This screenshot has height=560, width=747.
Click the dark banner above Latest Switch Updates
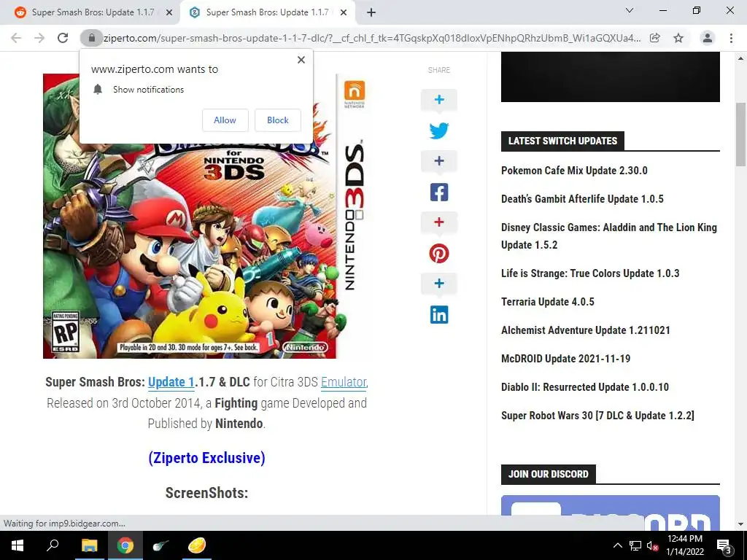tap(611, 77)
